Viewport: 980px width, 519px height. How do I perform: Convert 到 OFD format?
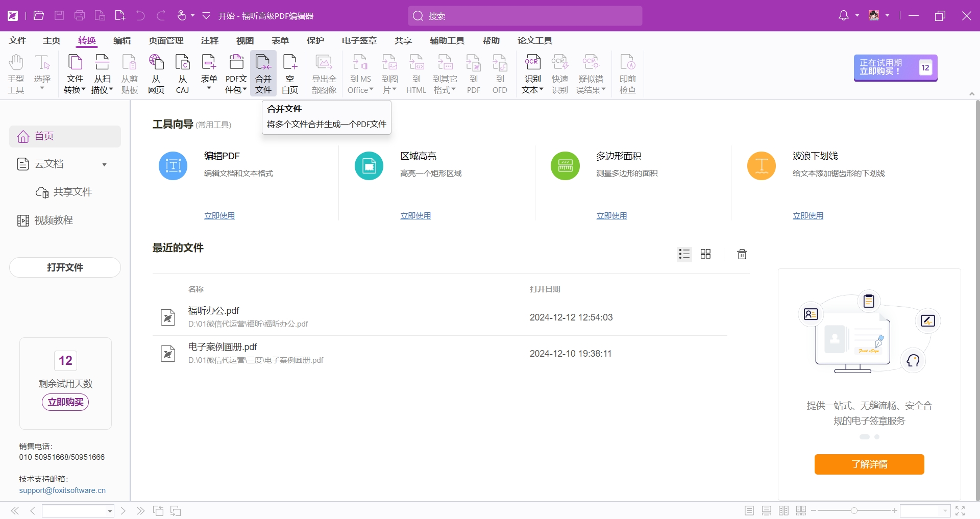pyautogui.click(x=500, y=73)
